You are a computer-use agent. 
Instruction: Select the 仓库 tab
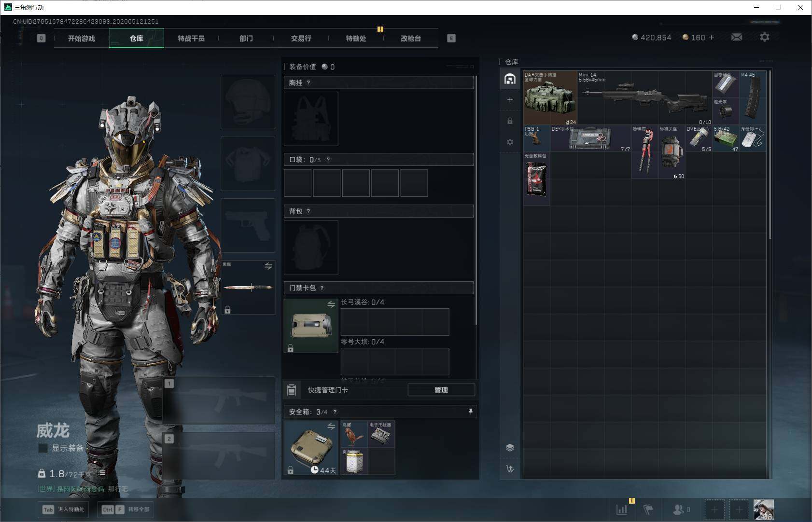(x=137, y=38)
